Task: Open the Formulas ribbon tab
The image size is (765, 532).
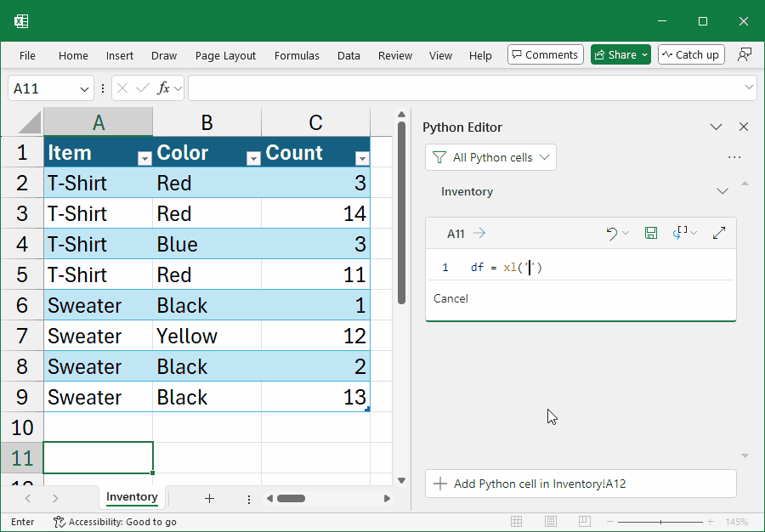Action: pos(297,55)
